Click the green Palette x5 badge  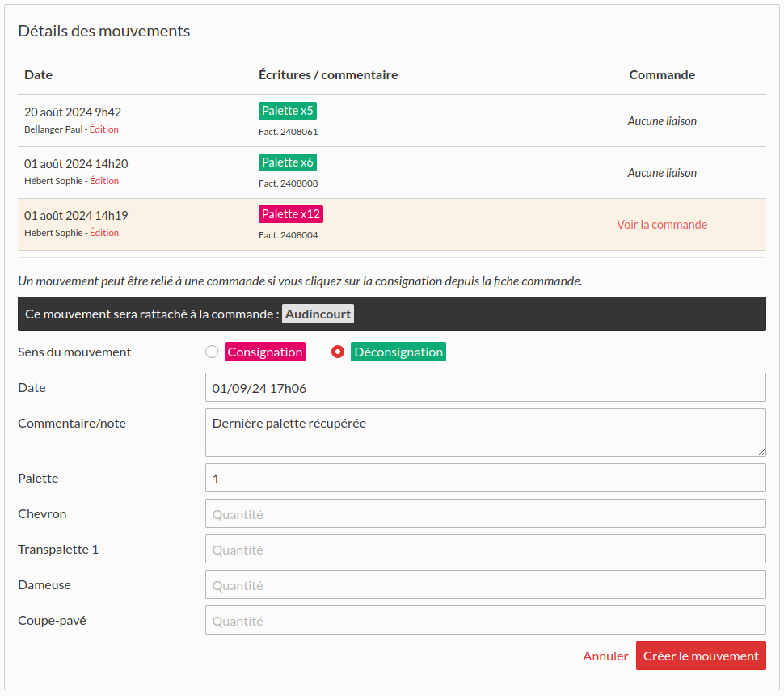(288, 111)
